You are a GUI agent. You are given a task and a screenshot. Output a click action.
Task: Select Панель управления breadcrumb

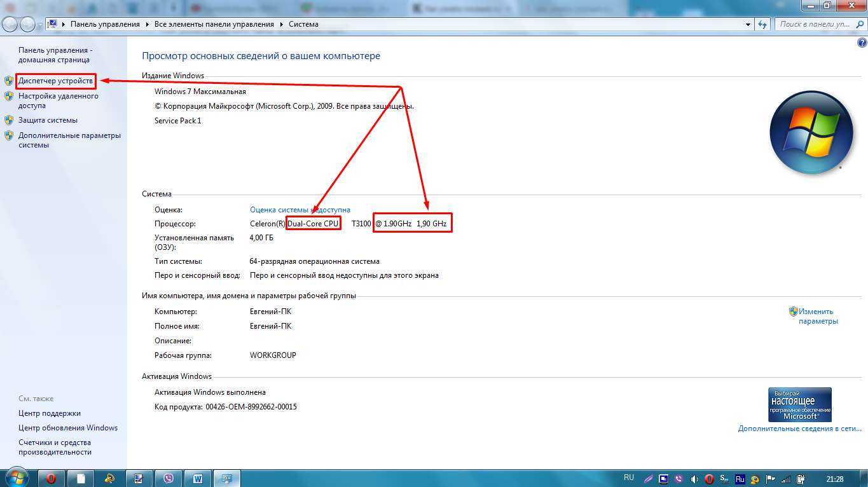[105, 24]
